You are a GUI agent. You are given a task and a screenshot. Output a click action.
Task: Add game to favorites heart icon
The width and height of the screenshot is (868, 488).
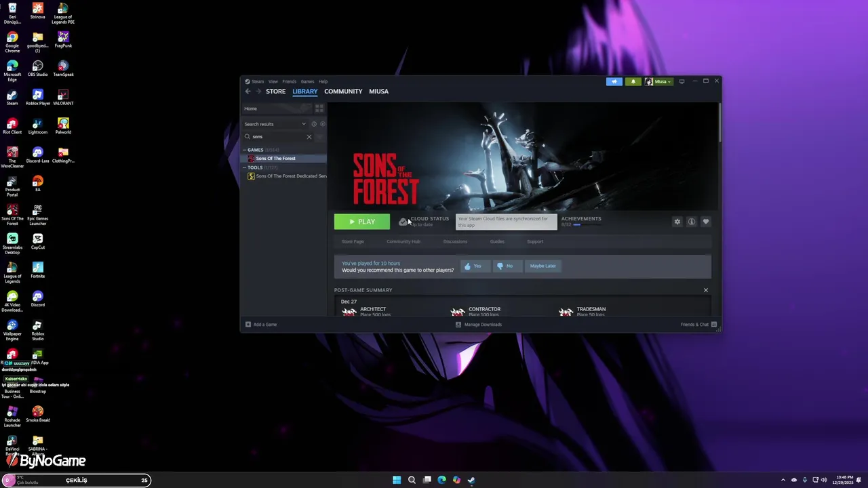point(705,222)
